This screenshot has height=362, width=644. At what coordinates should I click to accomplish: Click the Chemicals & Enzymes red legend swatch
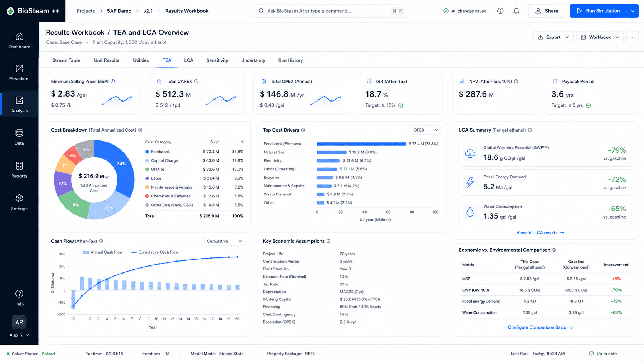click(147, 196)
